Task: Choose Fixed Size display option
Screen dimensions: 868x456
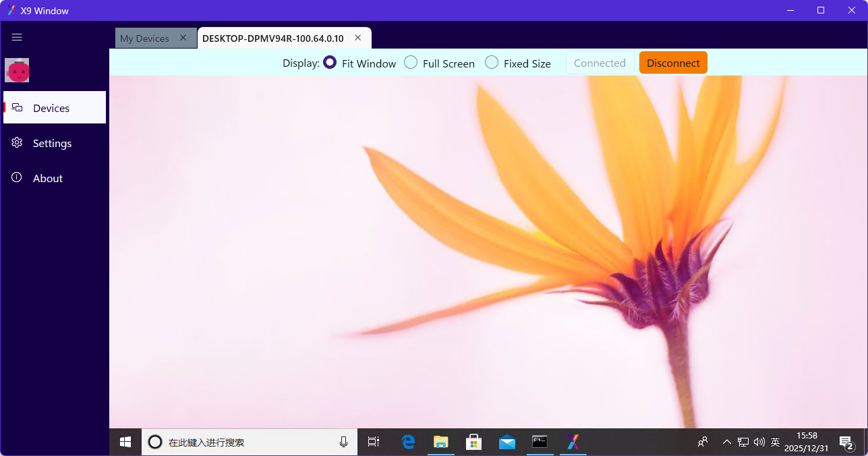Action: click(492, 63)
